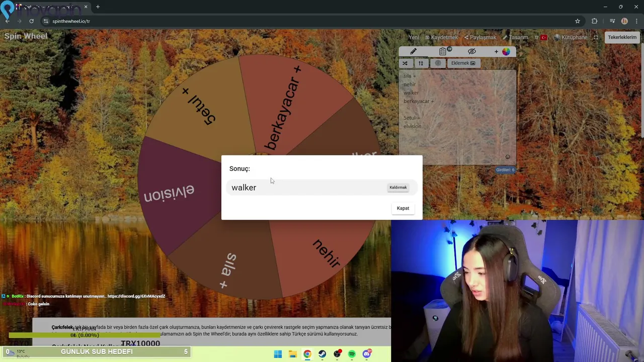Click the Girdileri: 6 entries counter
Viewport: 644px width, 362px height.
(505, 170)
